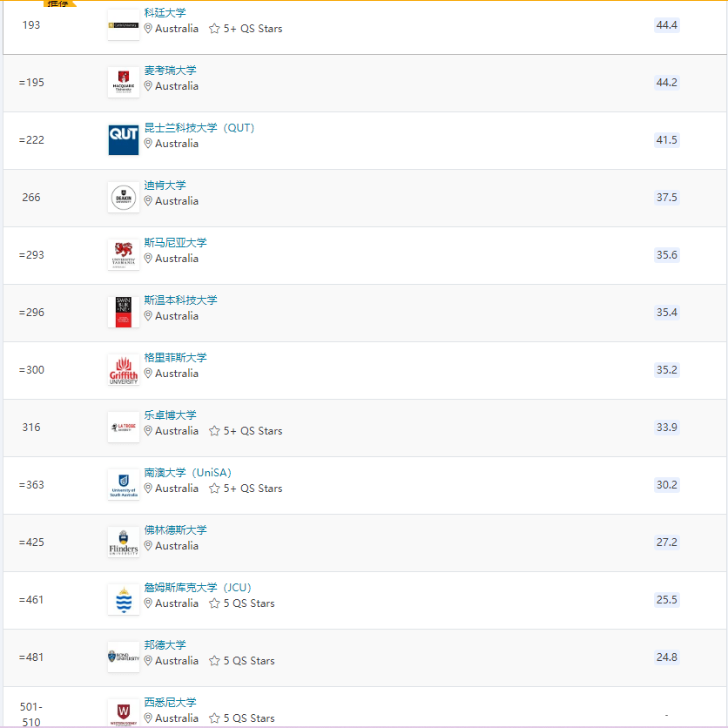Click the James Cook University logo
The height and width of the screenshot is (728, 728).
(124, 600)
